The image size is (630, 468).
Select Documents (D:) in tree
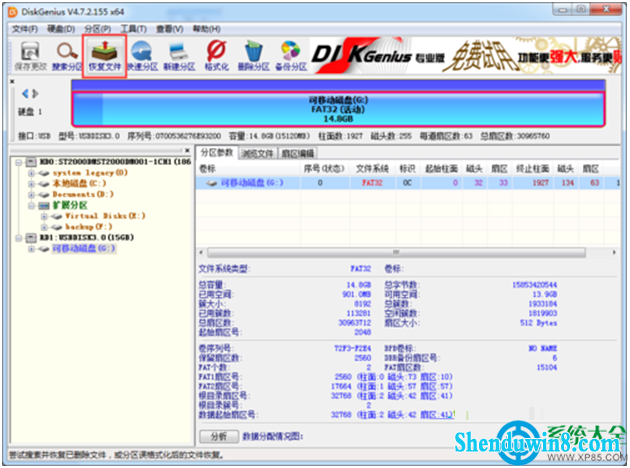(x=83, y=194)
